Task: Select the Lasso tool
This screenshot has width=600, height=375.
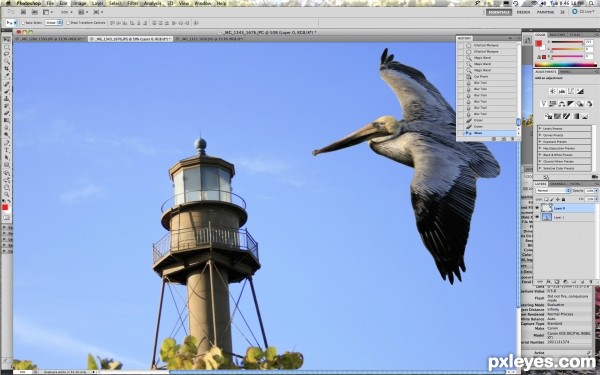Action: 8,54
